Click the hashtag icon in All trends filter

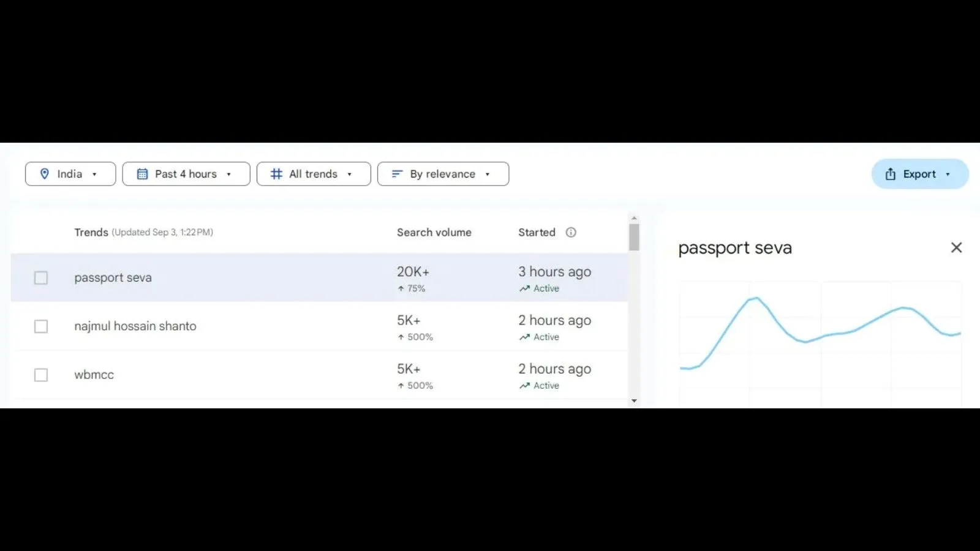pos(276,174)
